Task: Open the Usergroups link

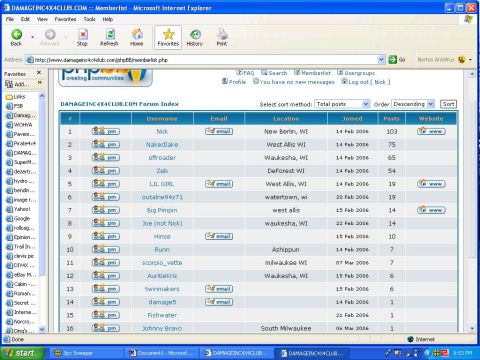Action: pyautogui.click(x=360, y=73)
